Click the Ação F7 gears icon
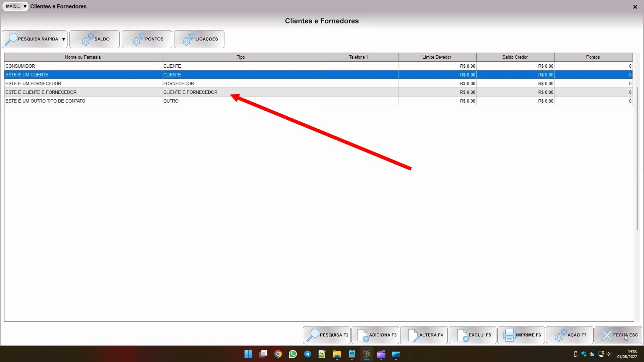 pyautogui.click(x=560, y=335)
